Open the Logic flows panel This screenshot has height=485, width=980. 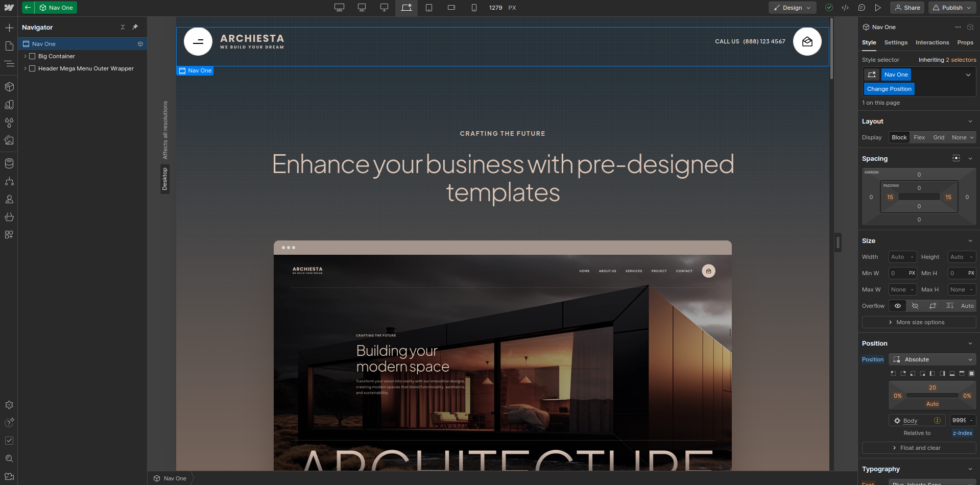pos(9,181)
